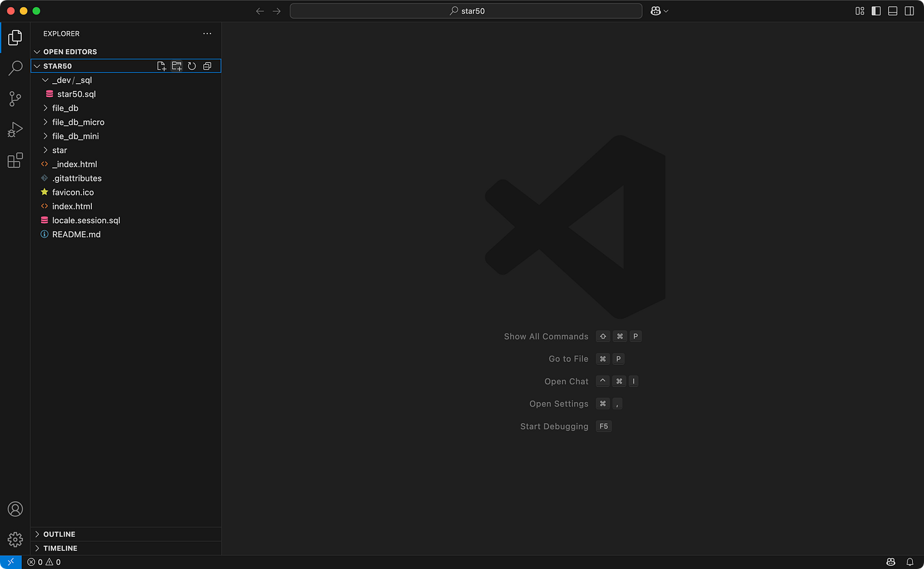
Task: Click the Go to File shortcut hint
Action: 587,359
